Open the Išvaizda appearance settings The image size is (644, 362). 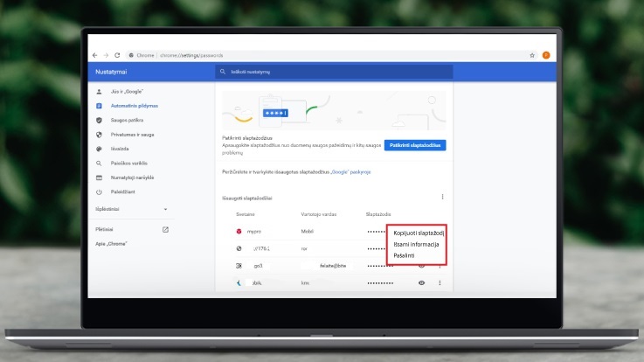click(x=120, y=149)
